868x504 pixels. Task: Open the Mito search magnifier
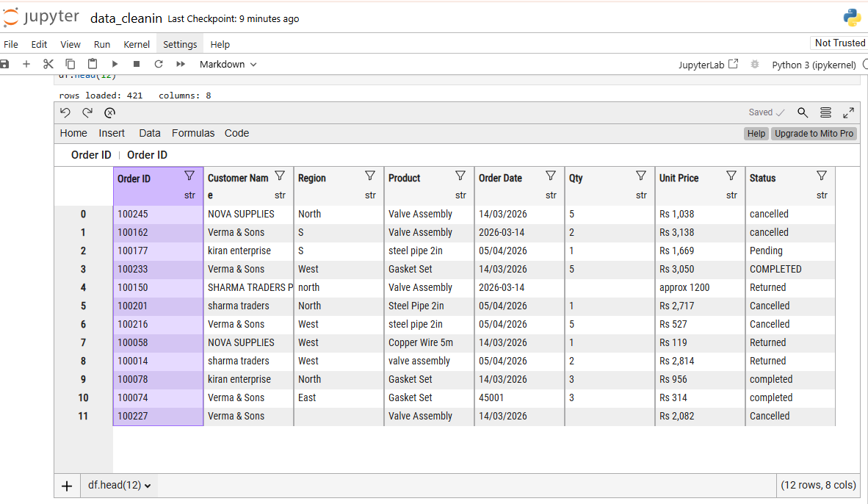803,112
